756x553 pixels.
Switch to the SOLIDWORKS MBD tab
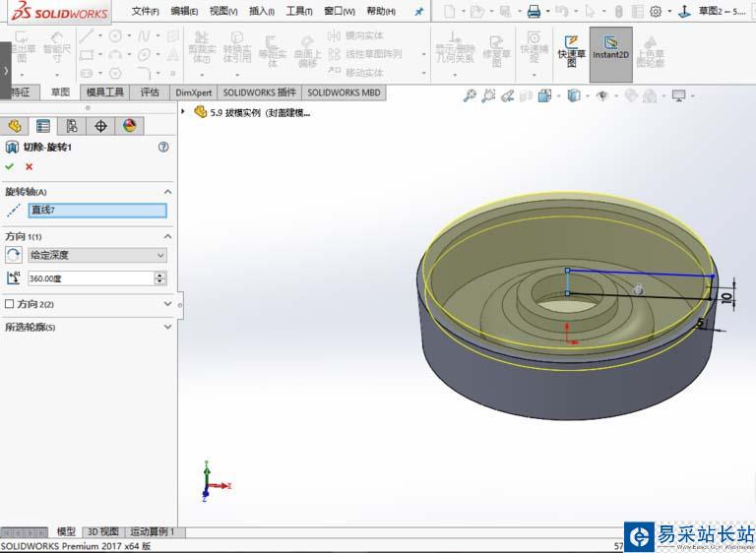click(x=344, y=92)
